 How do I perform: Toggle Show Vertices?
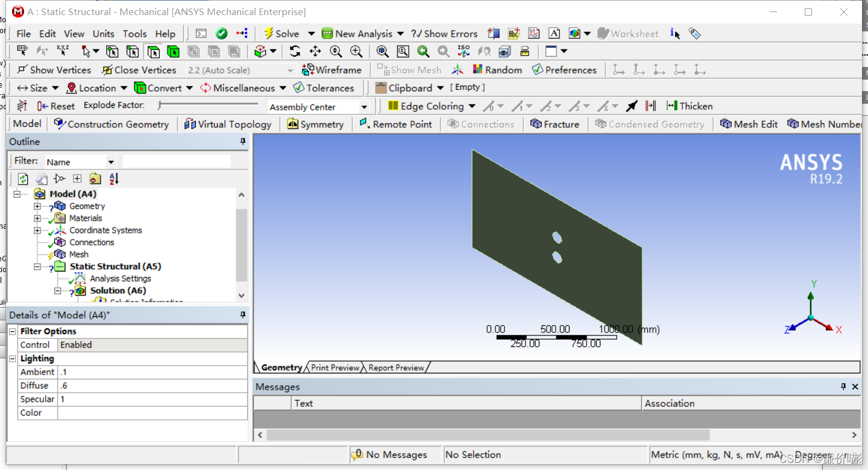click(54, 70)
